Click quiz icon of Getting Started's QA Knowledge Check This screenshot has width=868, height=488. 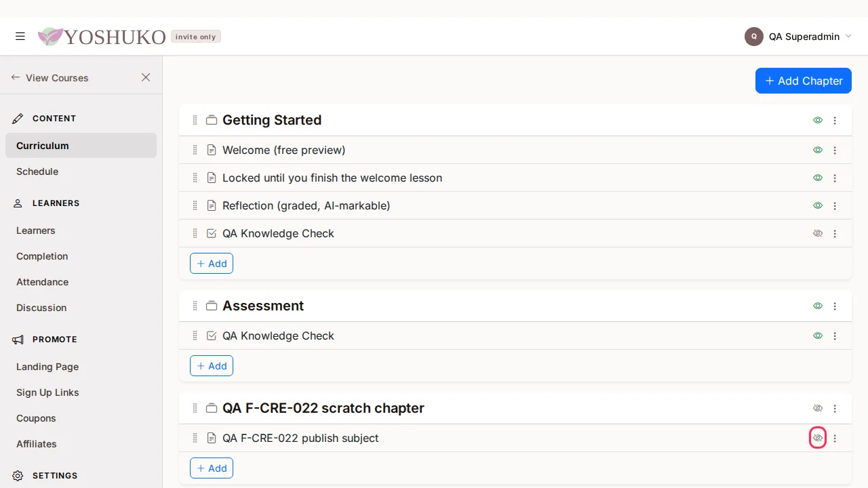click(212, 233)
